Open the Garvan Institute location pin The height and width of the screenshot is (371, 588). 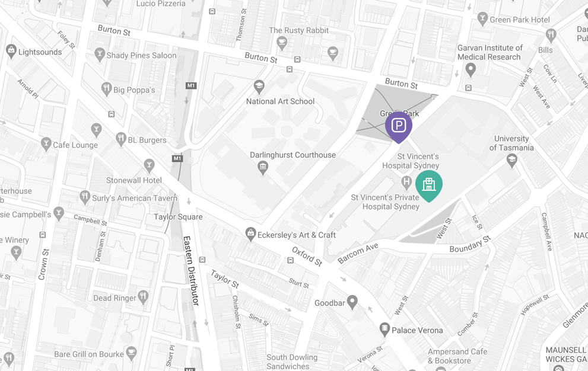pos(471,70)
